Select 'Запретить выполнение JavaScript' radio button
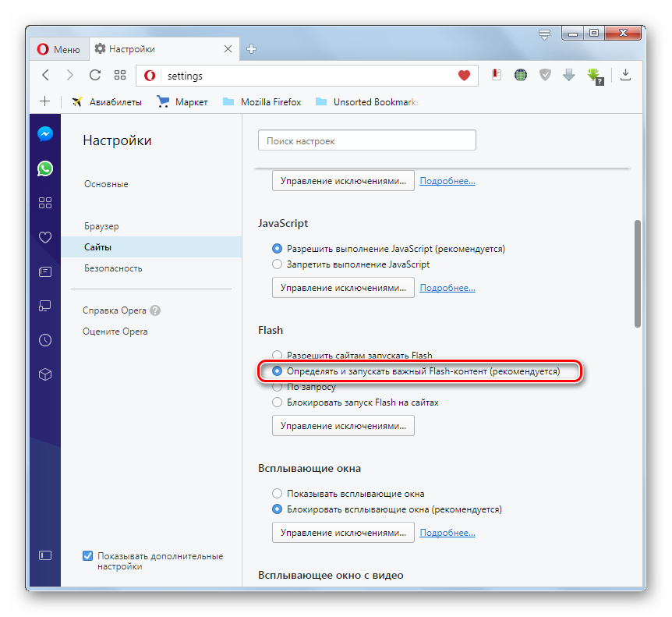Screen dimensions: 672x617 277,264
